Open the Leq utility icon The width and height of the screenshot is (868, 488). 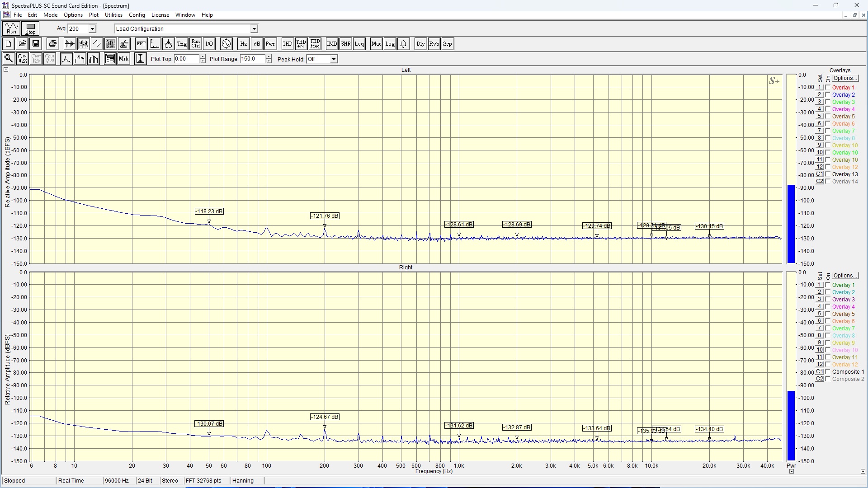coord(359,44)
